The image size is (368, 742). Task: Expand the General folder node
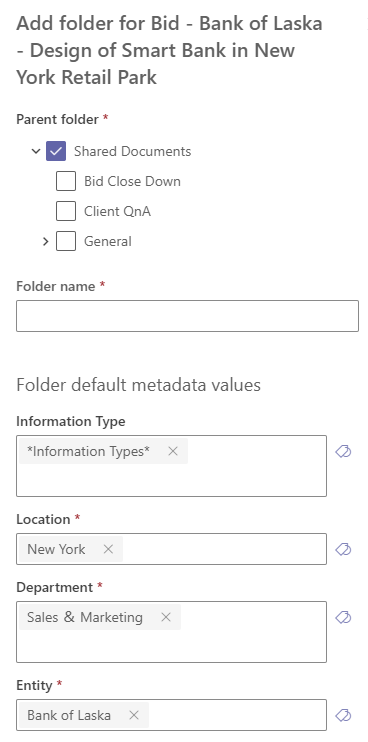click(45, 241)
